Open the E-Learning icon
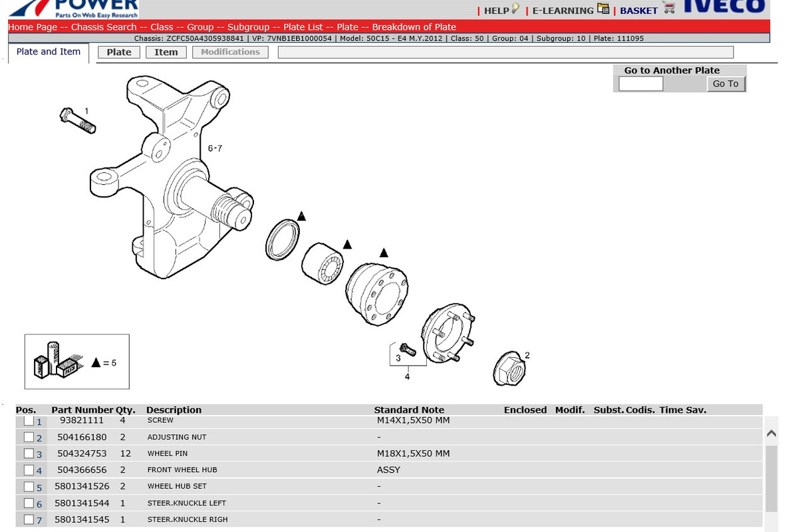Image resolution: width=796 pixels, height=532 pixels. [x=603, y=9]
